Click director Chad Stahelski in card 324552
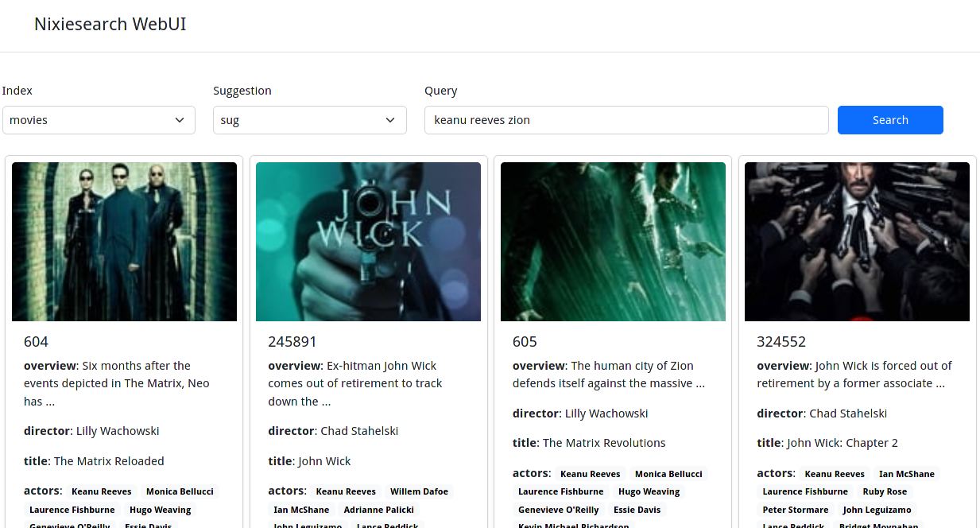 (848, 413)
